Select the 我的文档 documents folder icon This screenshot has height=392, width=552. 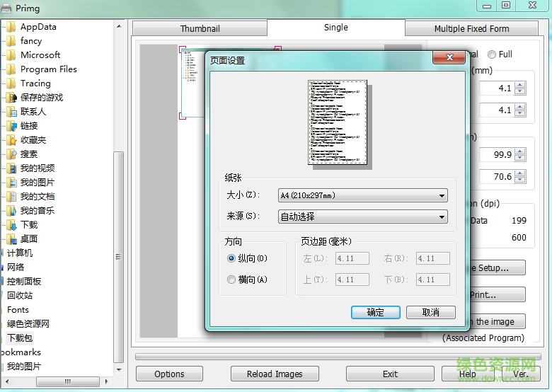tap(11, 196)
